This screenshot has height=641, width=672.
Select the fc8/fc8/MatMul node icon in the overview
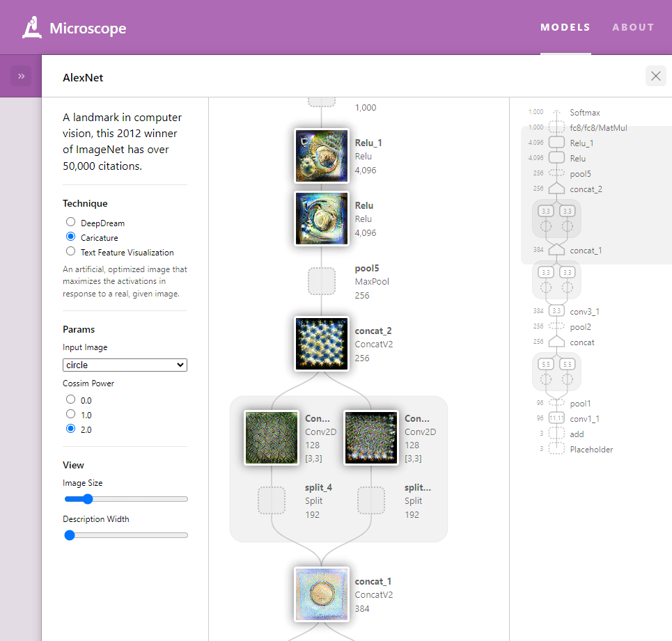556,127
